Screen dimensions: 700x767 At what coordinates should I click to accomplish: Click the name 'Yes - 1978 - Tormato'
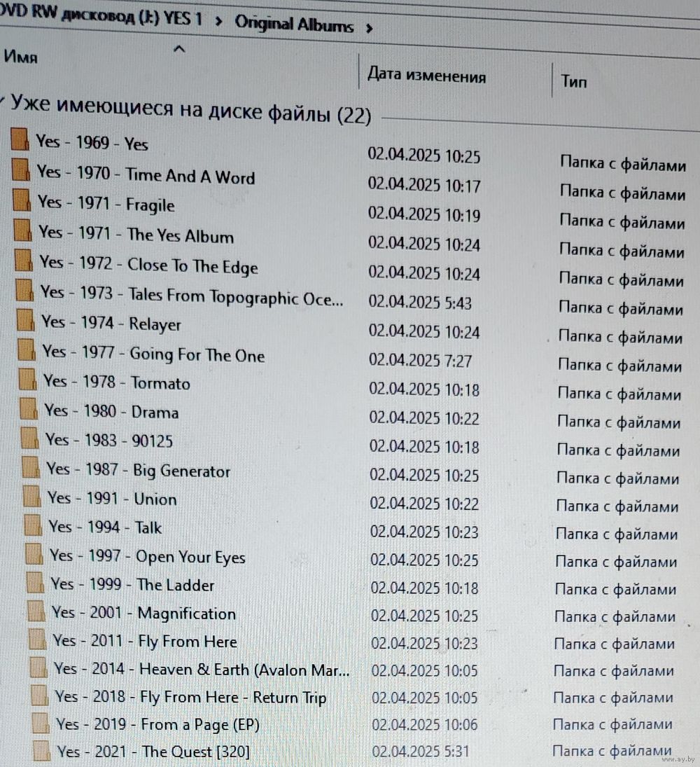pyautogui.click(x=117, y=382)
